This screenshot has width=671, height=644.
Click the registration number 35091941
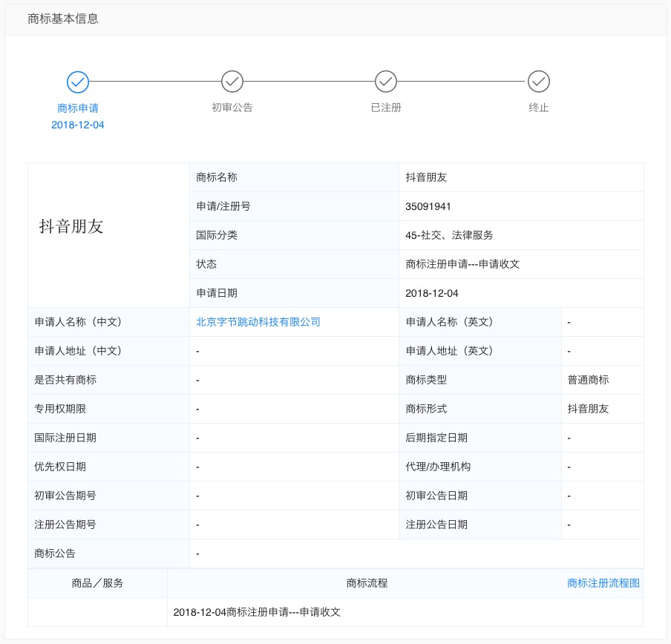point(428,206)
